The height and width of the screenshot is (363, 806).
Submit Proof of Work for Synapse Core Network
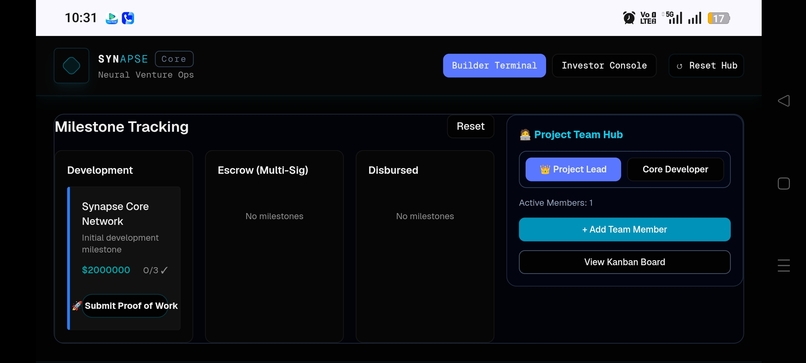coord(125,306)
